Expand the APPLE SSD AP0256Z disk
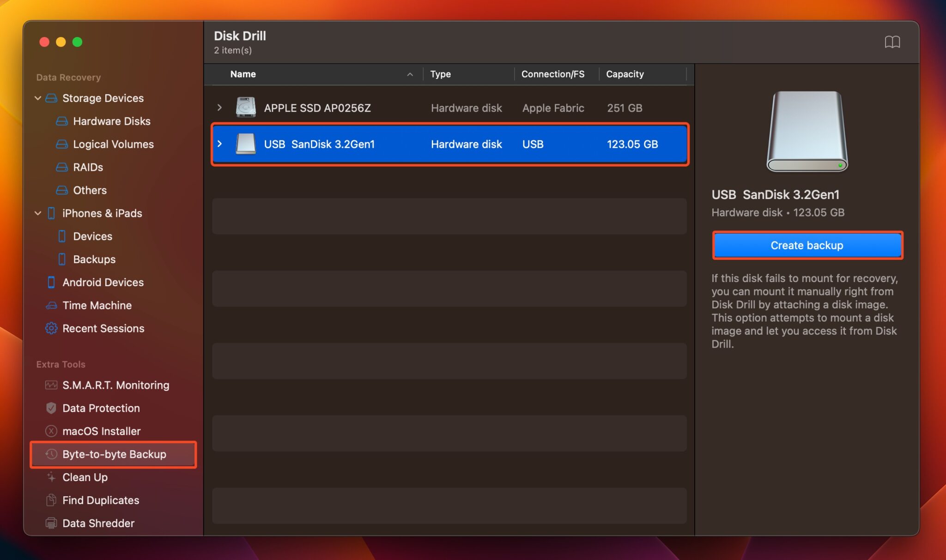This screenshot has width=946, height=560. [219, 108]
